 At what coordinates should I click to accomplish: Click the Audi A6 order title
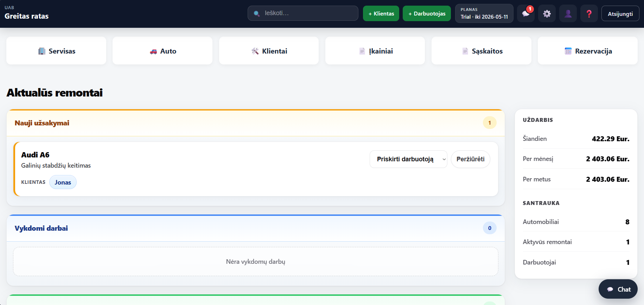click(x=35, y=155)
